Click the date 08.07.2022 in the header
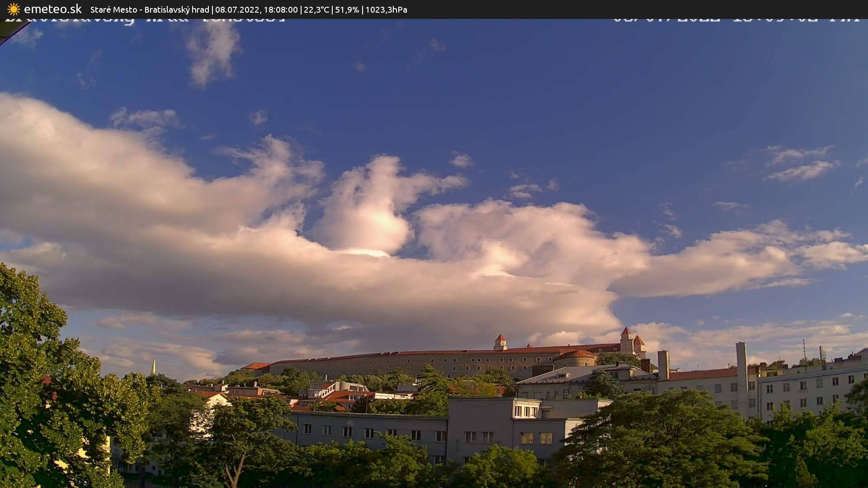The image size is (868, 488). tap(236, 9)
